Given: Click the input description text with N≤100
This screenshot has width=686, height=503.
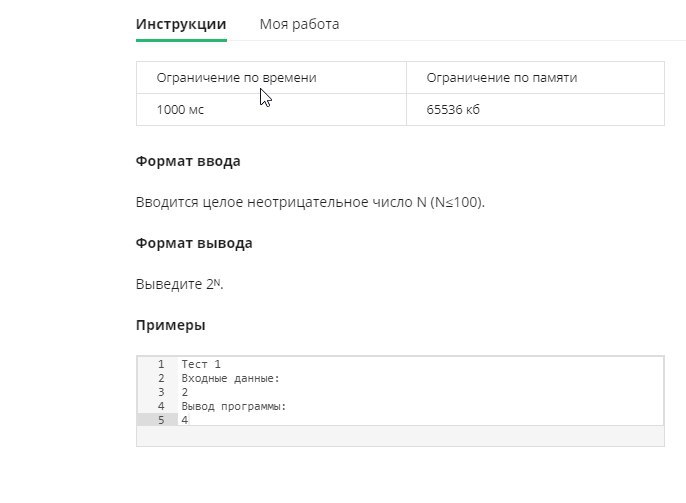Looking at the screenshot, I should coord(310,202).
